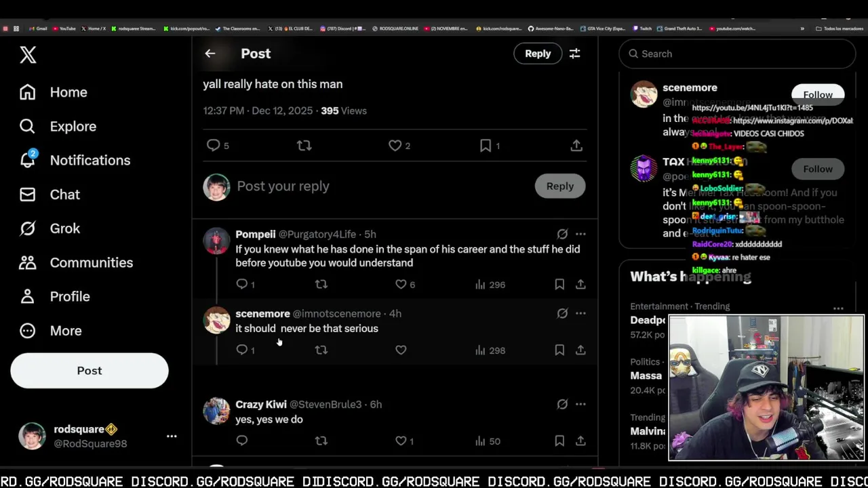
Task: View analytics of Crazy Kiwi's reply (50)
Action: 488,441
